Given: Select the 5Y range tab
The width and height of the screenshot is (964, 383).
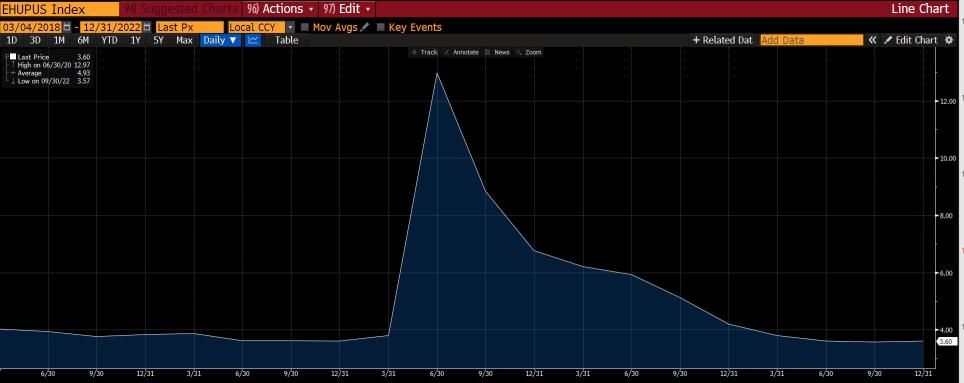Looking at the screenshot, I should click(x=159, y=40).
